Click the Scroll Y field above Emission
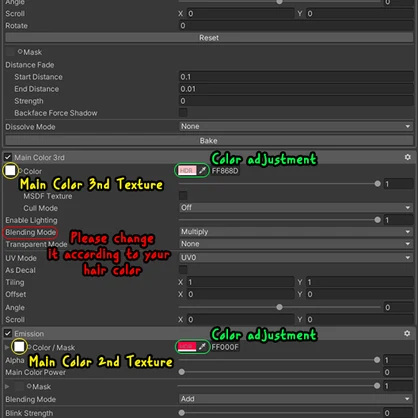418x418 pixels. pos(360,319)
